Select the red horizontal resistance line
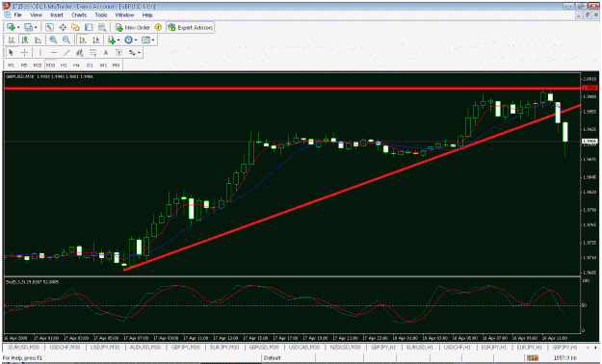Image resolution: width=602 pixels, height=364 pixels. 292,89
